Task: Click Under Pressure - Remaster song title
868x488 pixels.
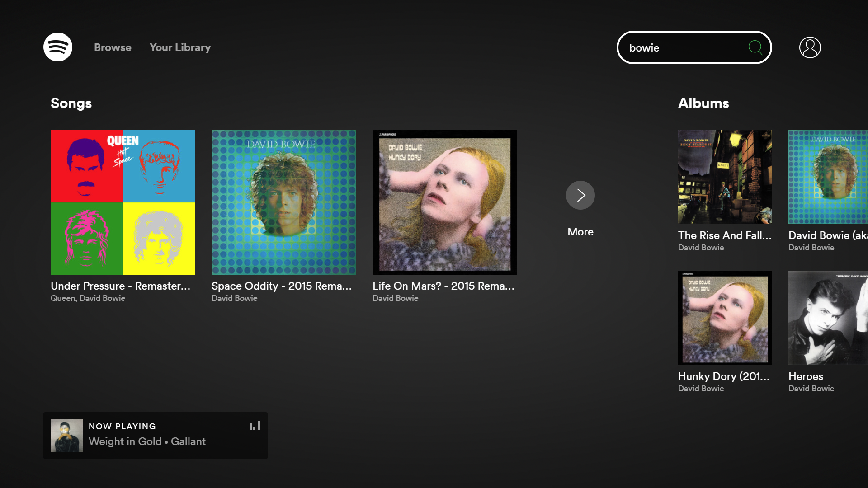Action: pyautogui.click(x=120, y=286)
